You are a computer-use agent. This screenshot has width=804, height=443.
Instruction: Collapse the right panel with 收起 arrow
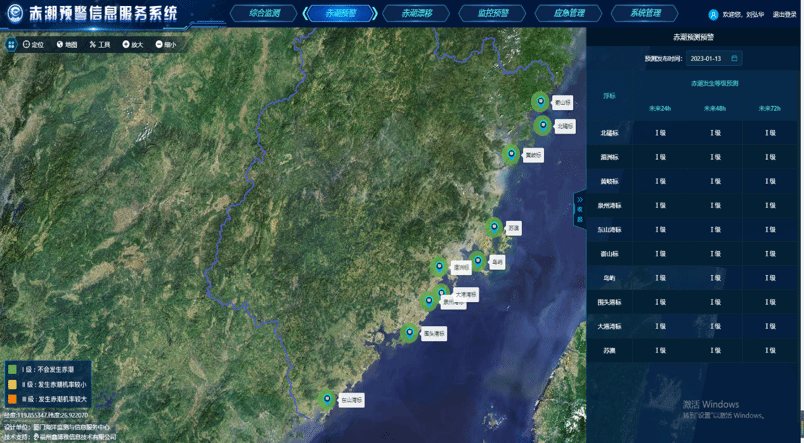(580, 204)
